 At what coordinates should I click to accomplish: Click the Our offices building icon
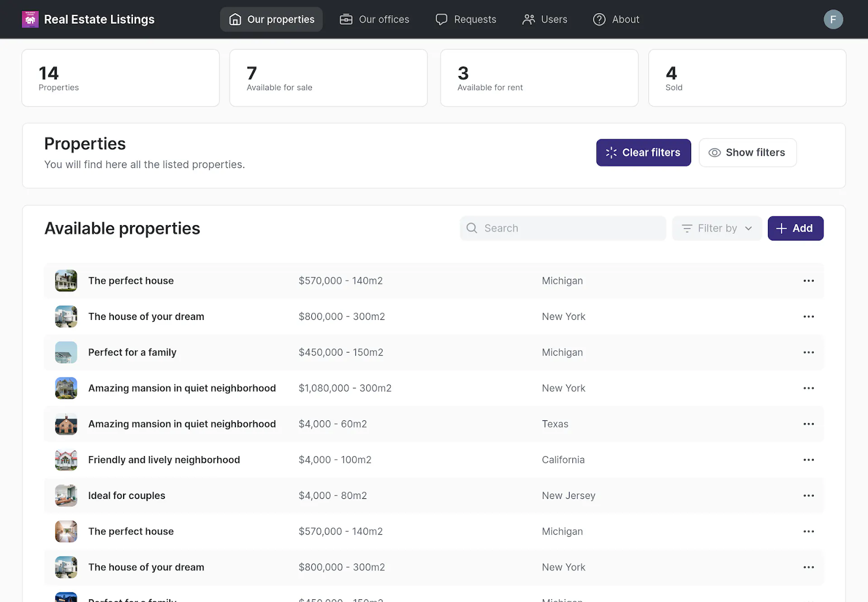pos(346,19)
